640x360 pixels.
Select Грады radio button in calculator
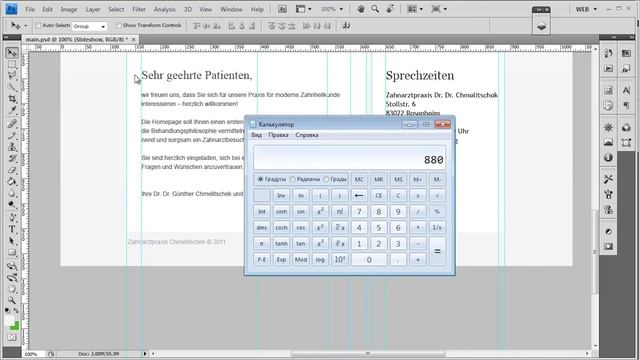pyautogui.click(x=326, y=179)
